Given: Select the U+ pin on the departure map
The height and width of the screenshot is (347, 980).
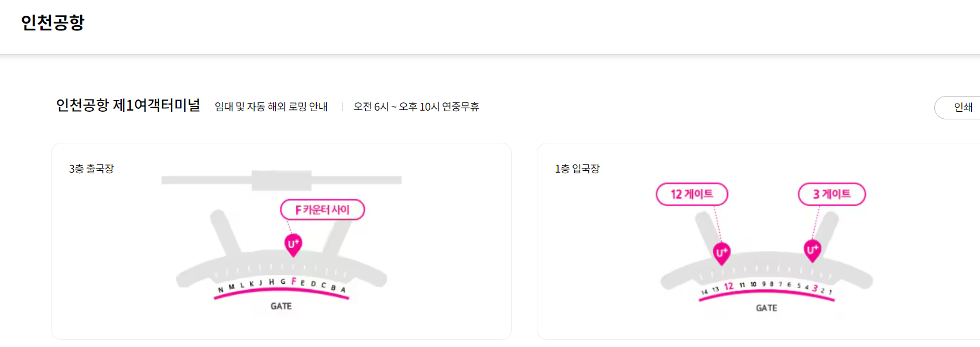Looking at the screenshot, I should [x=293, y=245].
